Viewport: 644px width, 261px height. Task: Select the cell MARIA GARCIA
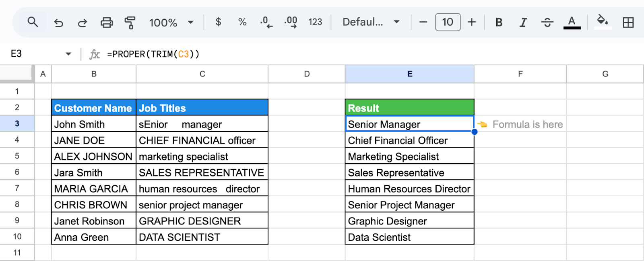94,188
